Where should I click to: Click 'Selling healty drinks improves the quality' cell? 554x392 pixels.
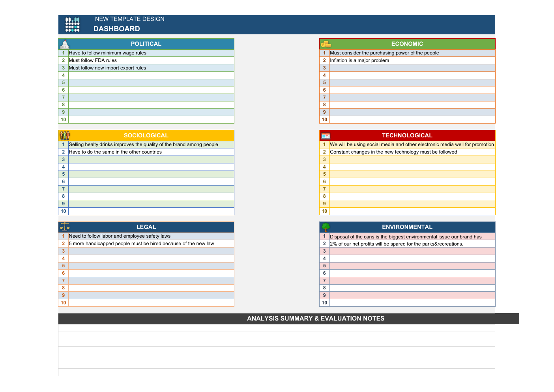click(x=151, y=144)
